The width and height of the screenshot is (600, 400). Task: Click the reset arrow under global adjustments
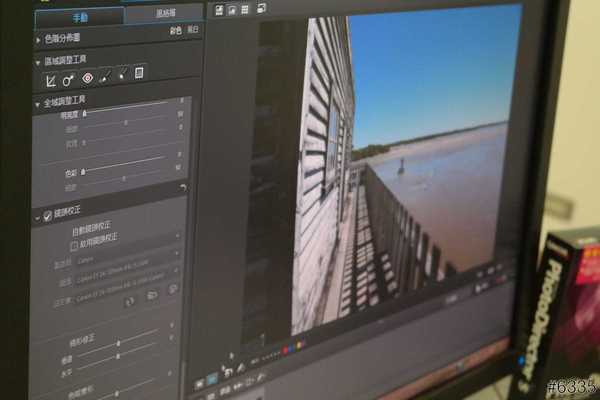181,187
